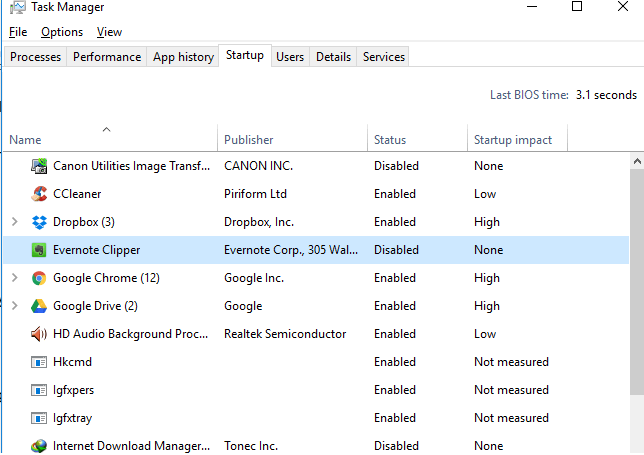
Task: Click the High impact value for Dropbox
Action: 487,222
